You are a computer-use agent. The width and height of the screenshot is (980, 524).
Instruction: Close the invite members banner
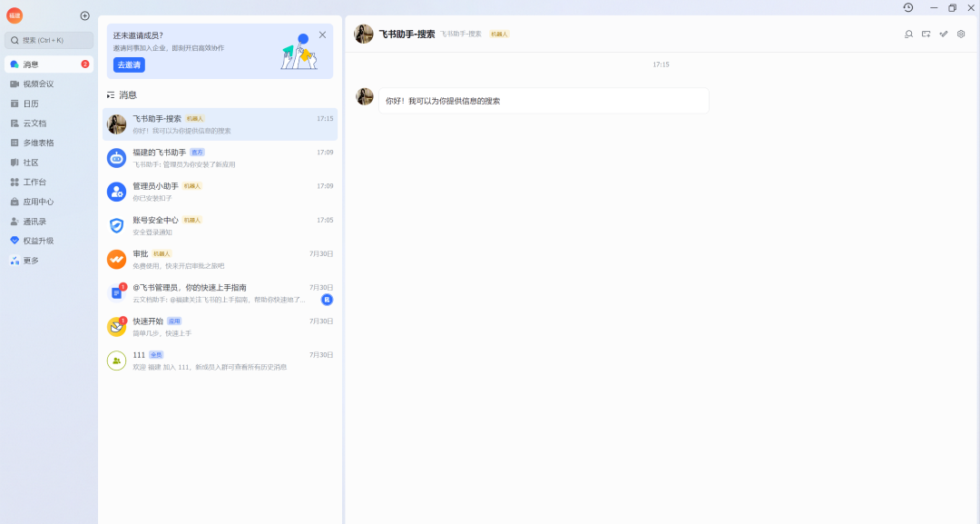(x=322, y=35)
